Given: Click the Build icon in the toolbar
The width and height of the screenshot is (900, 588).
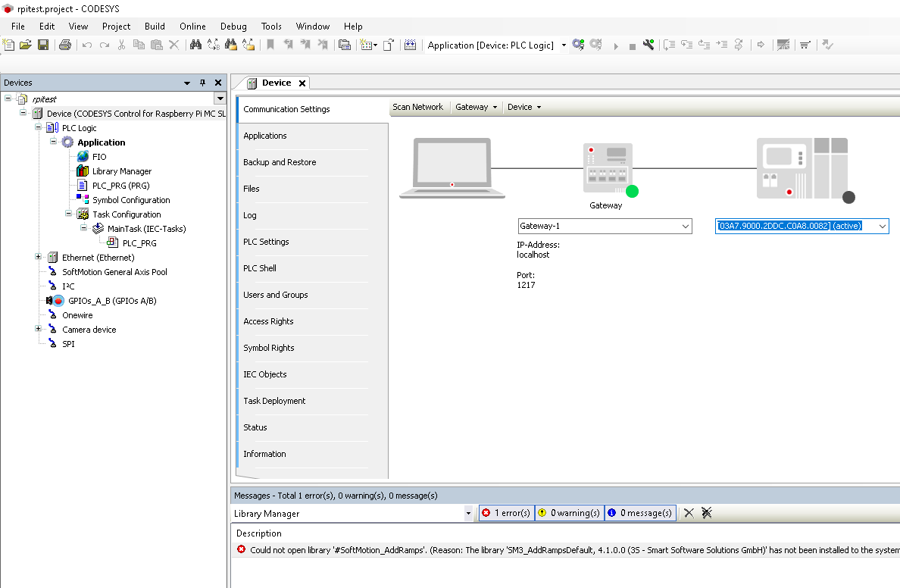Looking at the screenshot, I should [x=410, y=45].
